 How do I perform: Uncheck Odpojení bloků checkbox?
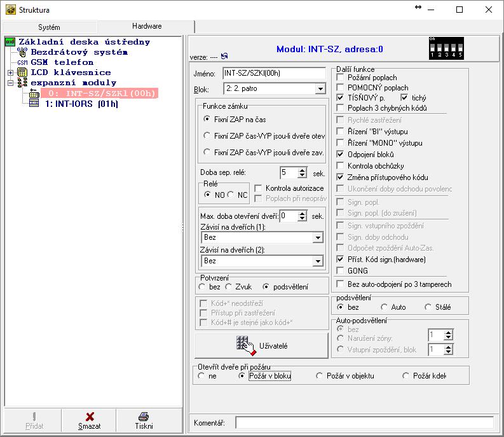(340, 155)
